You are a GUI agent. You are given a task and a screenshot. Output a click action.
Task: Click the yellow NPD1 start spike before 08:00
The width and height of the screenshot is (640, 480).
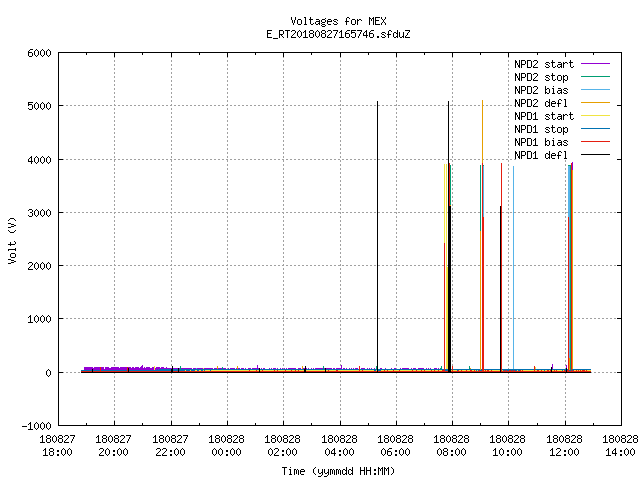444,203
